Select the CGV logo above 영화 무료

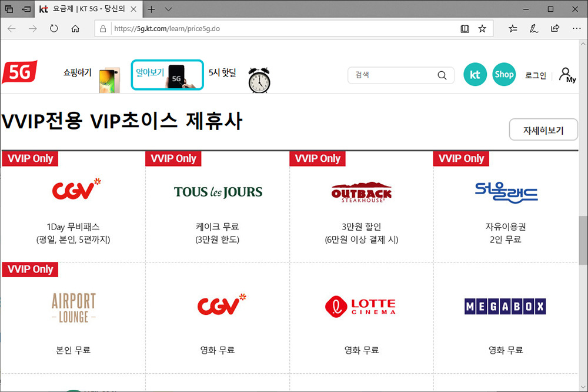click(x=222, y=304)
